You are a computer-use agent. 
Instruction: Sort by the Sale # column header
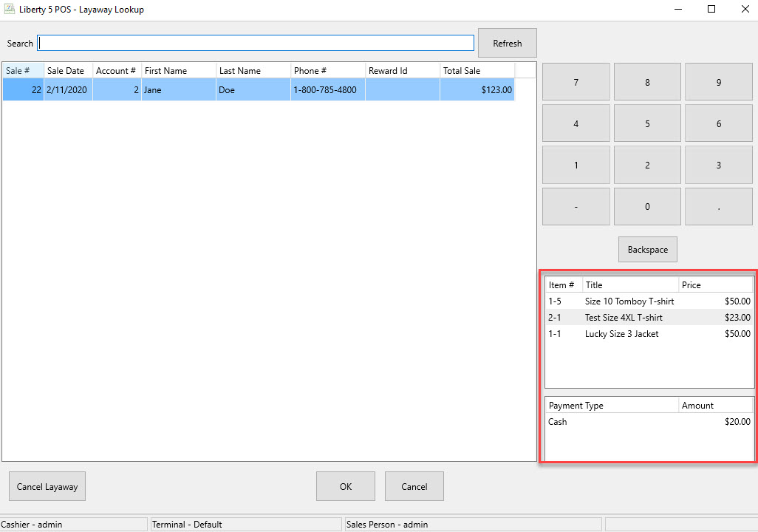tap(23, 71)
